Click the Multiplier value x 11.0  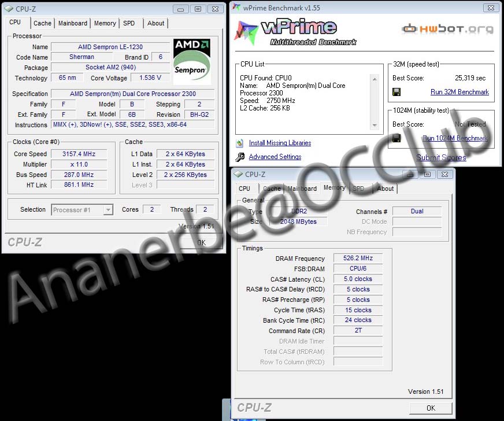(x=79, y=164)
